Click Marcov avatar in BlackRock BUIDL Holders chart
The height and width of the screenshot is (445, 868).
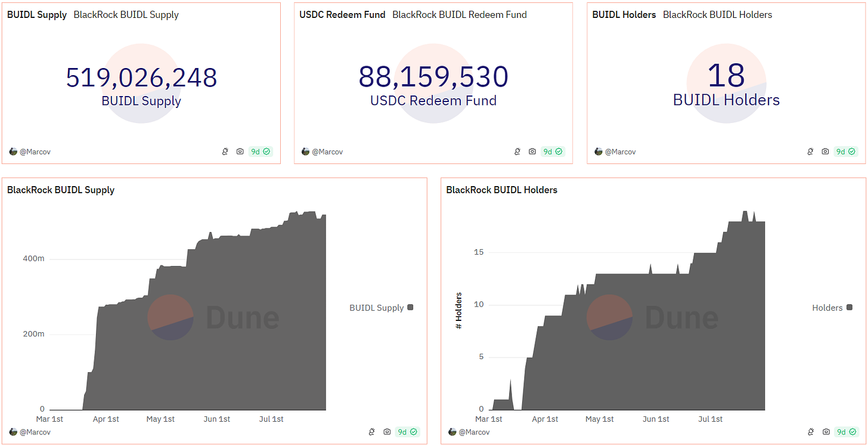pos(452,431)
